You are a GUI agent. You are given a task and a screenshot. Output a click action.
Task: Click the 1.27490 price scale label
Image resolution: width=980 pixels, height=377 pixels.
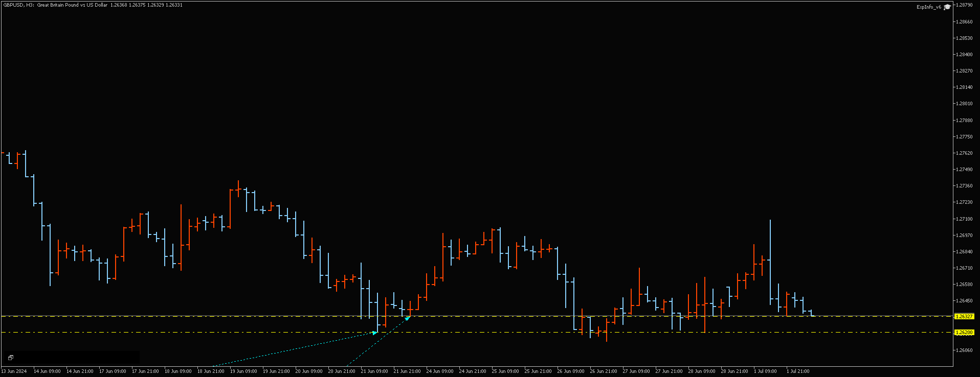pyautogui.click(x=964, y=170)
